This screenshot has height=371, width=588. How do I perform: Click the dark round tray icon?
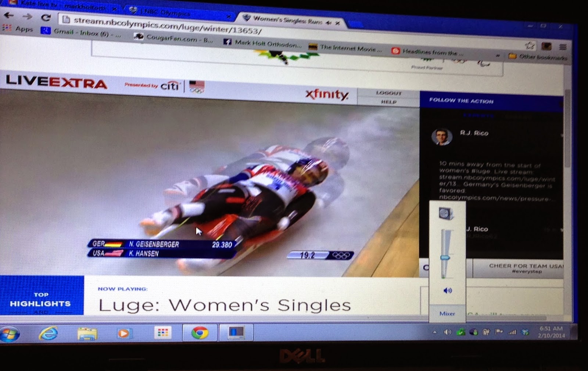click(474, 332)
